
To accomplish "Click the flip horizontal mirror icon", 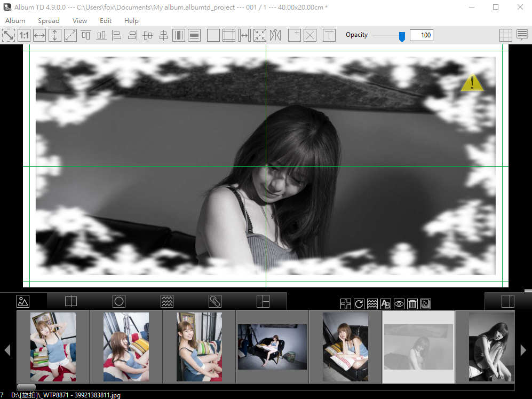I will coord(275,36).
